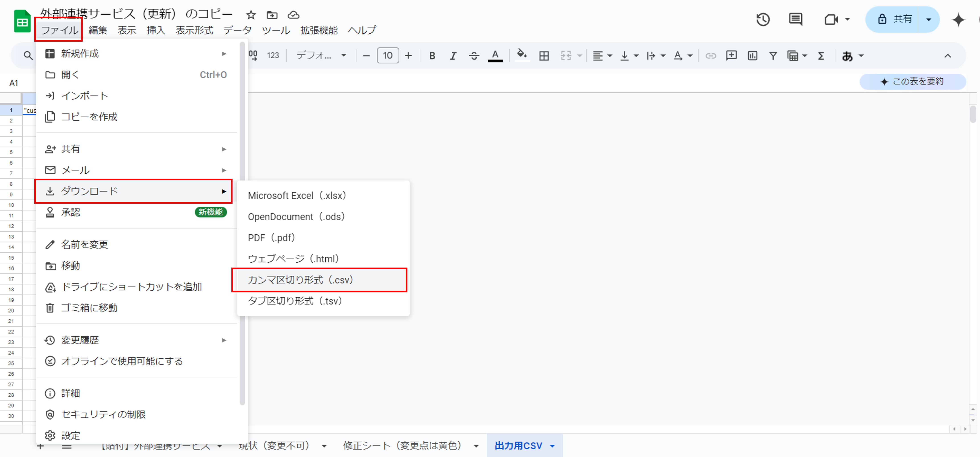980x457 pixels.
Task: Click the fill color paint bucket
Action: pyautogui.click(x=522, y=55)
